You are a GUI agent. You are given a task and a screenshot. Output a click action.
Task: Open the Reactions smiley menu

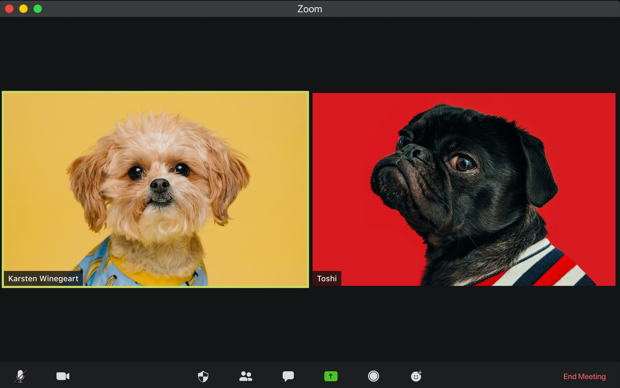coord(416,376)
